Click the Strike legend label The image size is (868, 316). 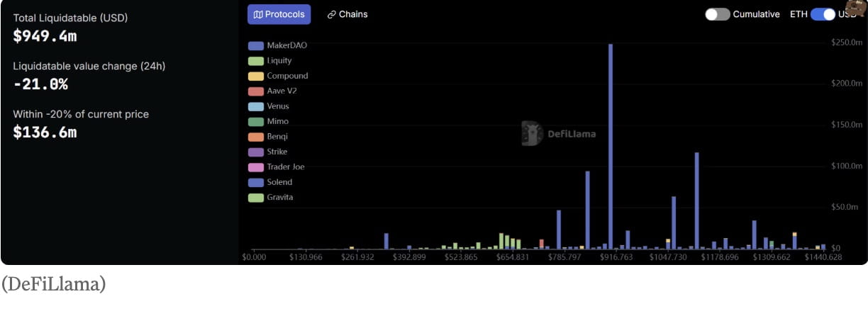(x=279, y=152)
